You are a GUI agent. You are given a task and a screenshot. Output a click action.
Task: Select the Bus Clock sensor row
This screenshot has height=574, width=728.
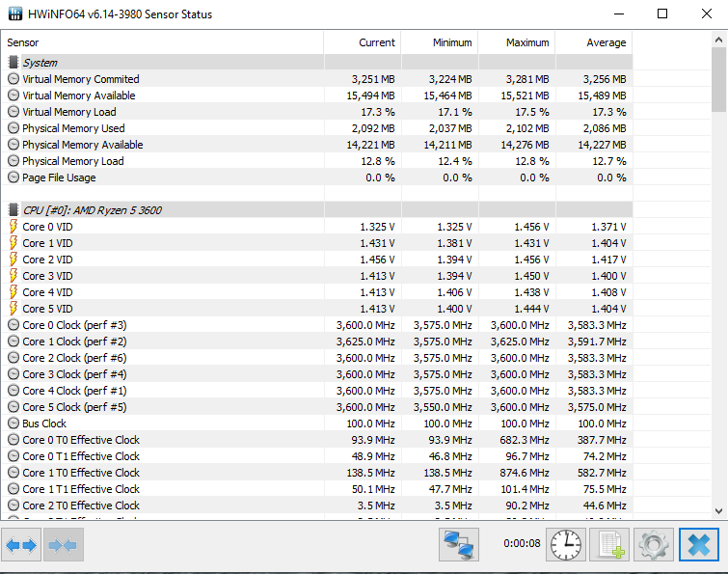(x=44, y=424)
